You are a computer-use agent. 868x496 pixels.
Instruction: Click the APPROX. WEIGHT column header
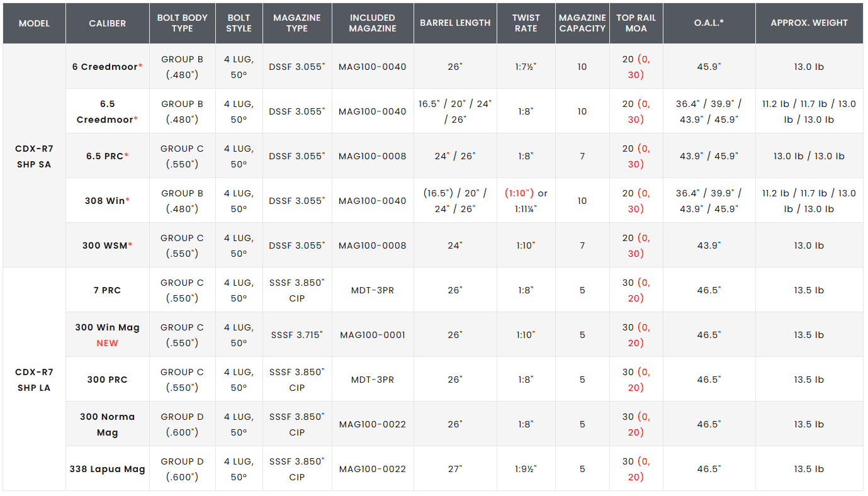[x=809, y=23]
